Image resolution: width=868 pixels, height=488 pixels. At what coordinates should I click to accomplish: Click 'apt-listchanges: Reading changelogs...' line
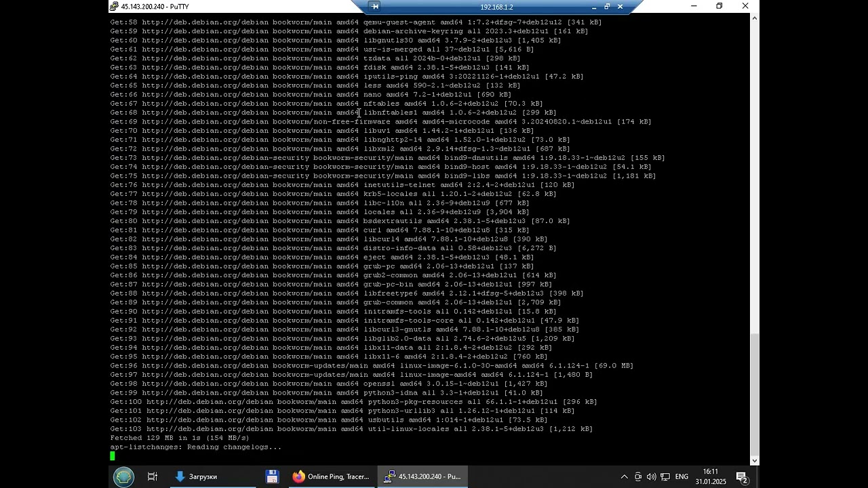pos(196,447)
